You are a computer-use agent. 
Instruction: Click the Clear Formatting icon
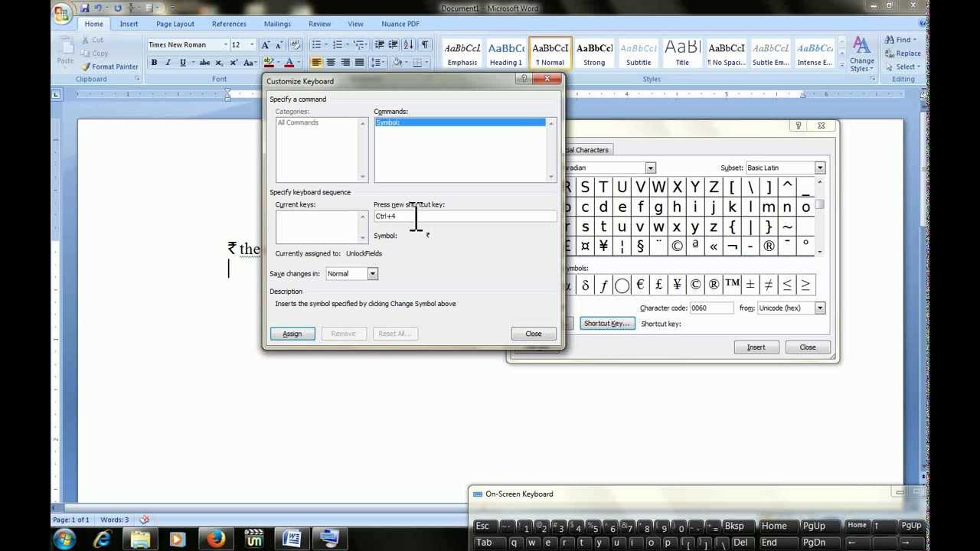point(296,45)
